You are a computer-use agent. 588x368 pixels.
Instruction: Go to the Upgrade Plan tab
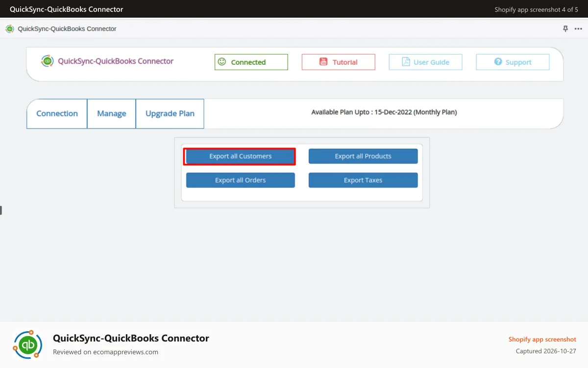click(170, 114)
